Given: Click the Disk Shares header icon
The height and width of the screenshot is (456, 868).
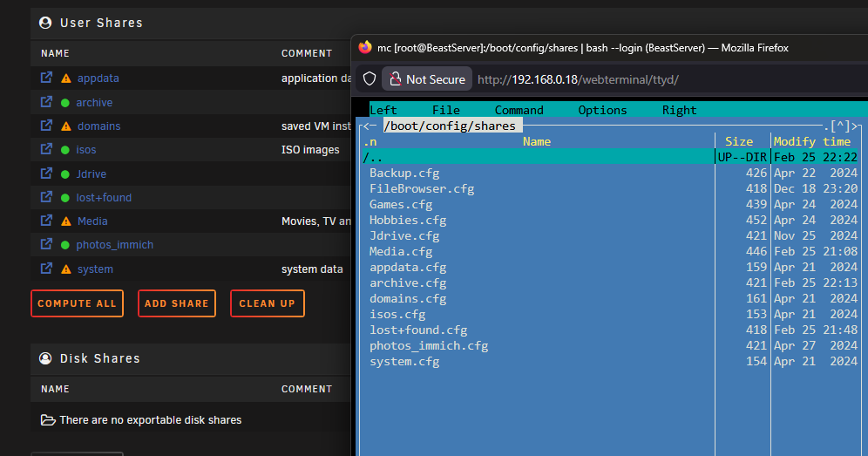Looking at the screenshot, I should click(x=45, y=358).
